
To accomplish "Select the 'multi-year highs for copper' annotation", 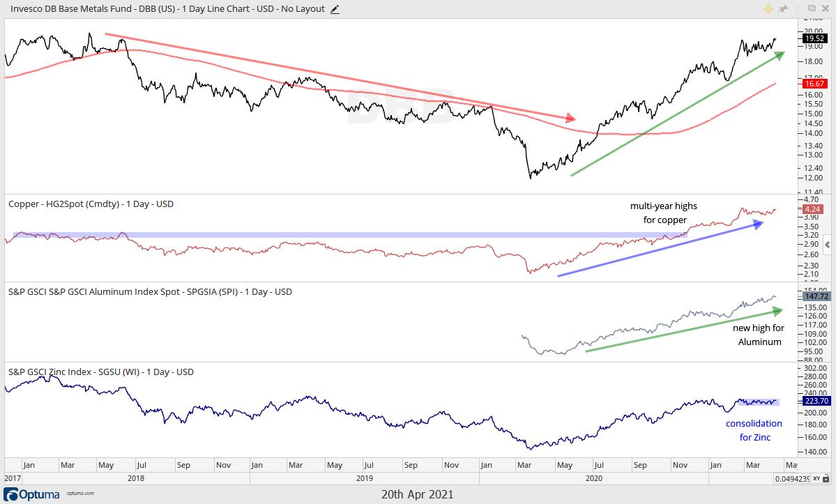I will tap(664, 213).
